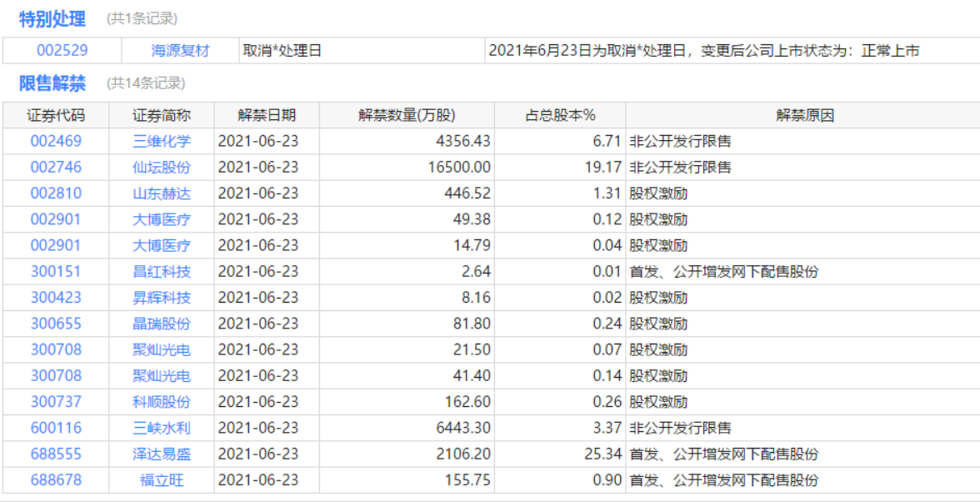Click stock code 300151
The height and width of the screenshot is (502, 980).
tap(57, 272)
